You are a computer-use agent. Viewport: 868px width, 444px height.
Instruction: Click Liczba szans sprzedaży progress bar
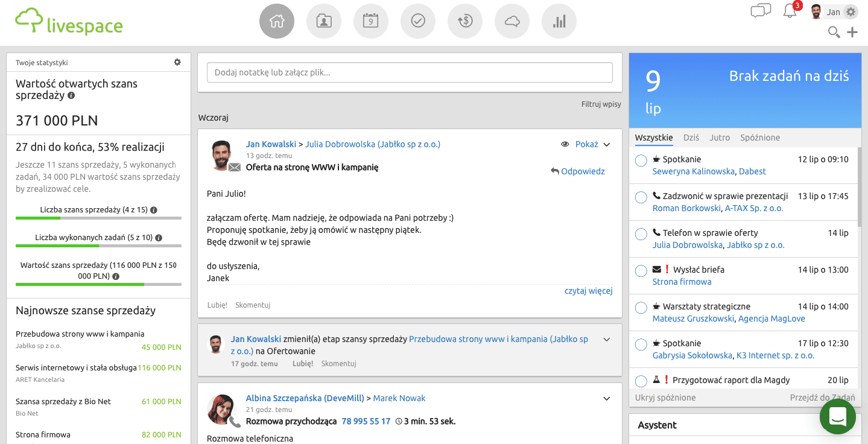click(98, 218)
